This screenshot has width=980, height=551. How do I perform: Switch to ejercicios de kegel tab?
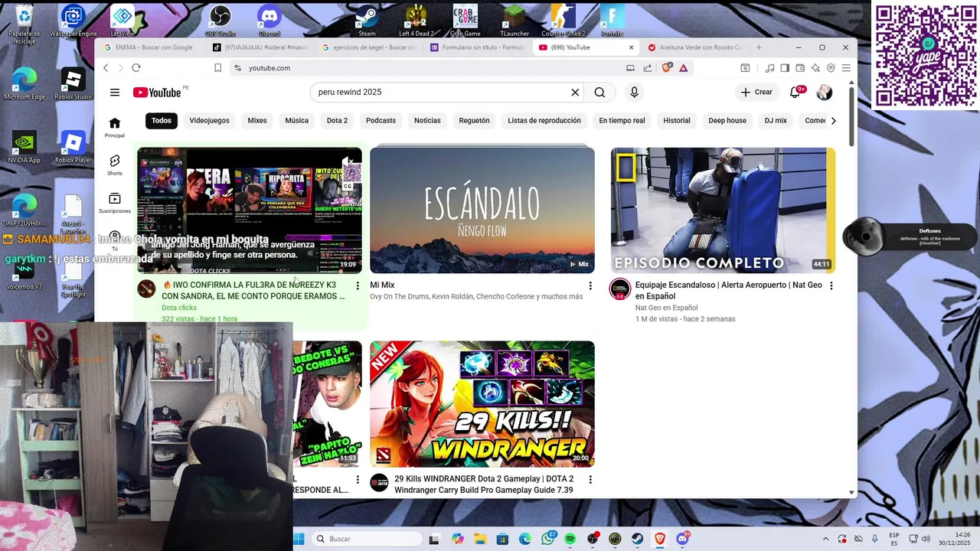click(x=370, y=47)
